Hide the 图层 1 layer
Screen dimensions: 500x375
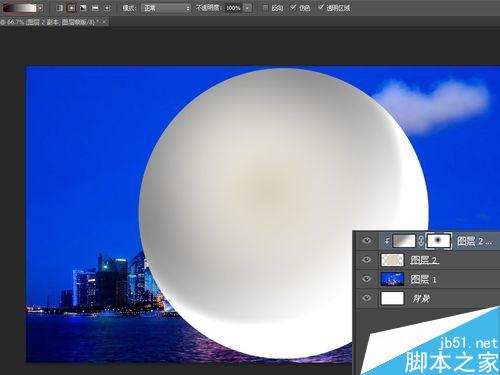[x=367, y=279]
